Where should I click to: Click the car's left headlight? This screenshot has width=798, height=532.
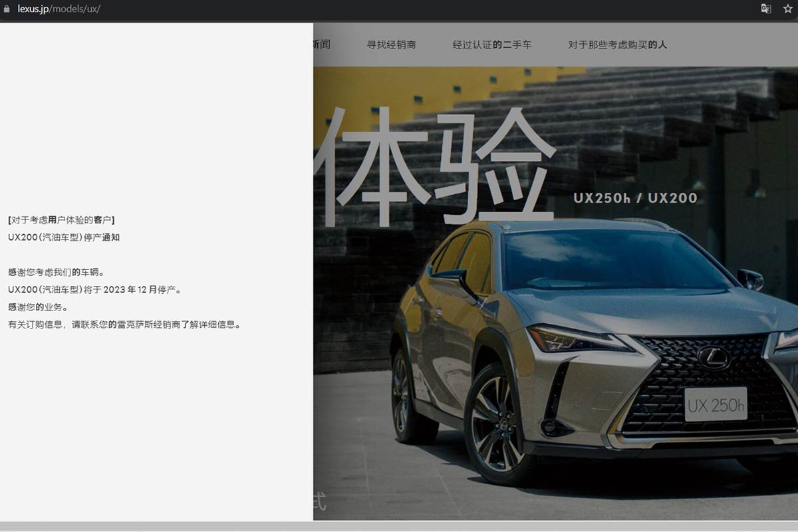pos(575,338)
